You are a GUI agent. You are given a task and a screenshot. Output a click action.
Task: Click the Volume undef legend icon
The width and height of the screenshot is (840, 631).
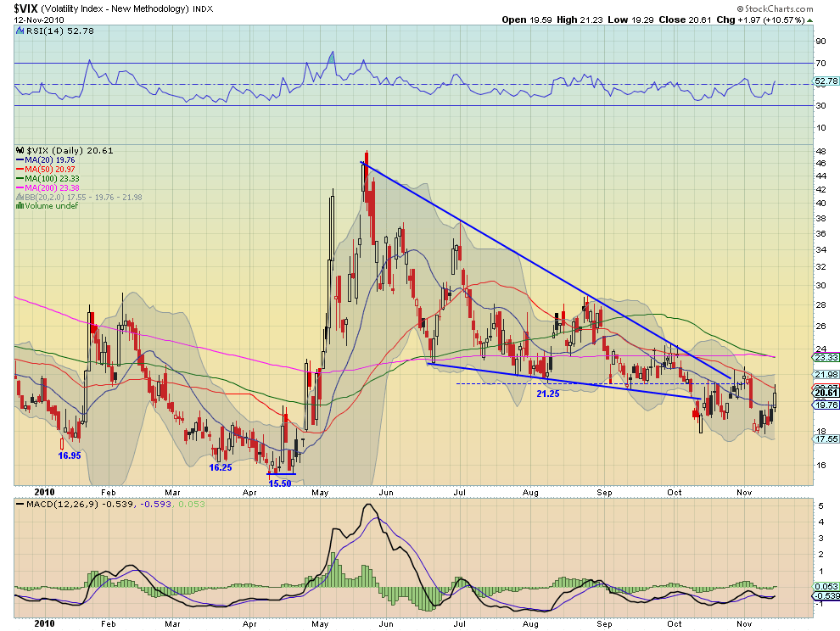point(20,206)
